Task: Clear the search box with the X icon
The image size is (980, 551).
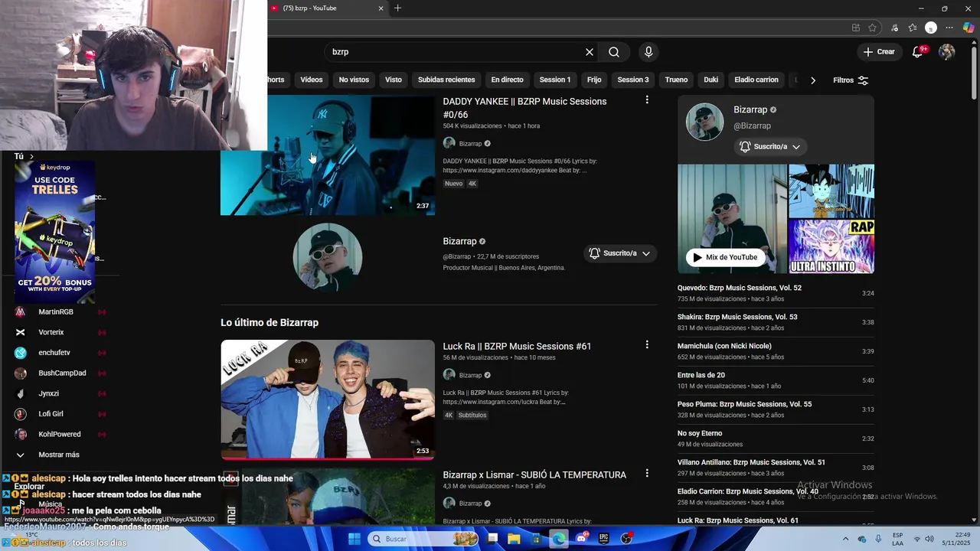Action: [x=590, y=52]
